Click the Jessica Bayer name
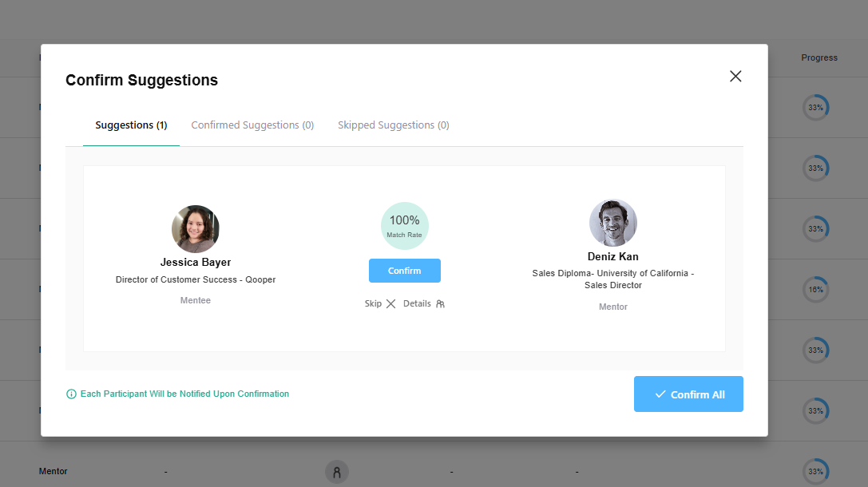The height and width of the screenshot is (487, 868). (196, 262)
